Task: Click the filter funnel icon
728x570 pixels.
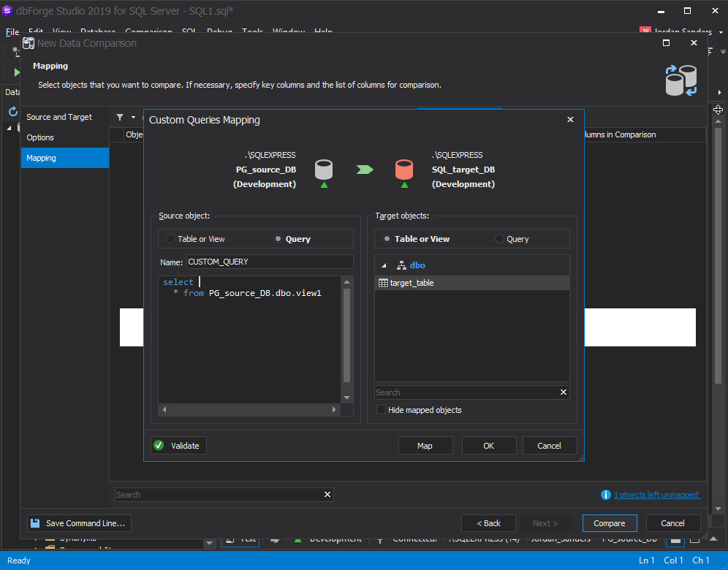Action: tap(120, 118)
